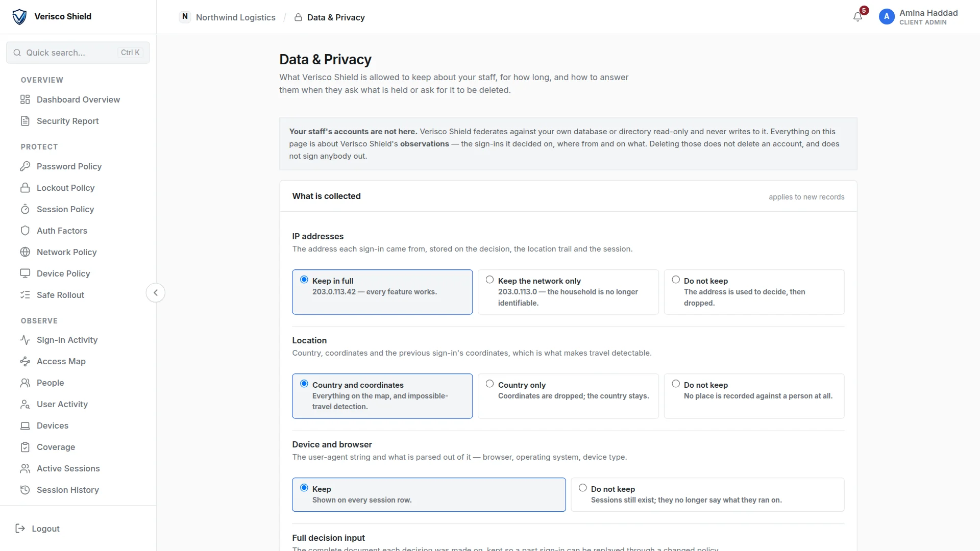Click the Auth Factors shield icon
The height and width of the screenshot is (551, 980).
point(25,231)
